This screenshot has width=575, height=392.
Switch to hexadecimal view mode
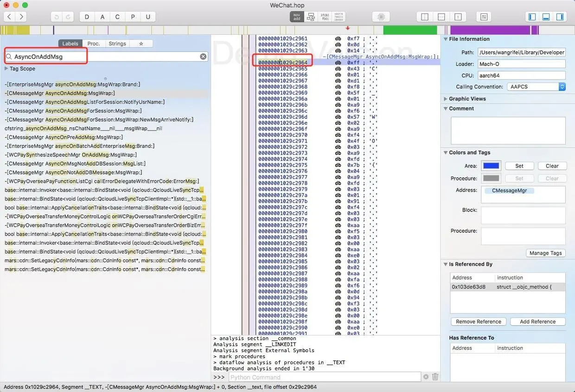(339, 17)
